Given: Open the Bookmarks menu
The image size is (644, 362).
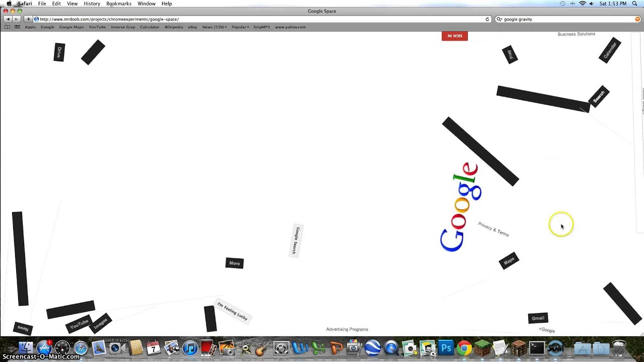Looking at the screenshot, I should pyautogui.click(x=119, y=4).
